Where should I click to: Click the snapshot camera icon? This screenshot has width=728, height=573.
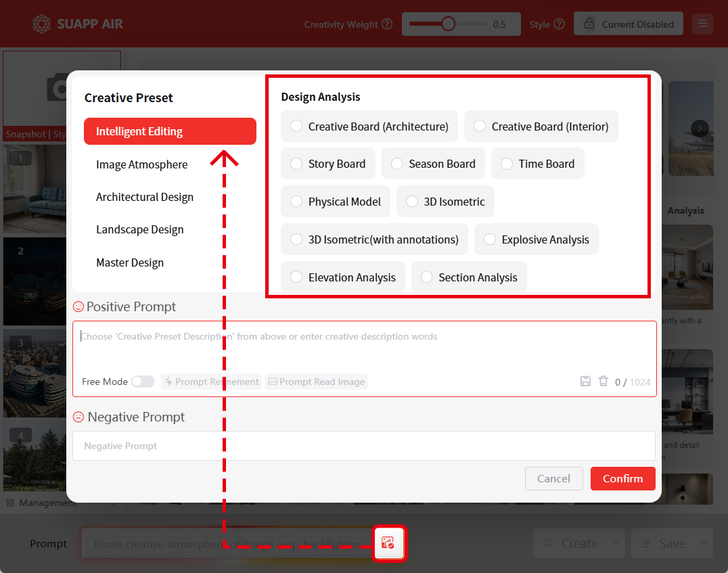click(x=58, y=88)
